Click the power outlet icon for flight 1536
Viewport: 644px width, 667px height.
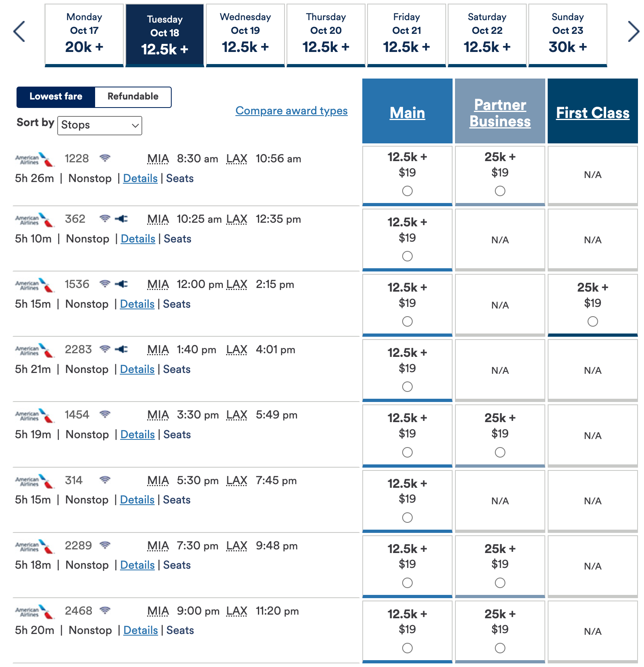click(x=121, y=284)
